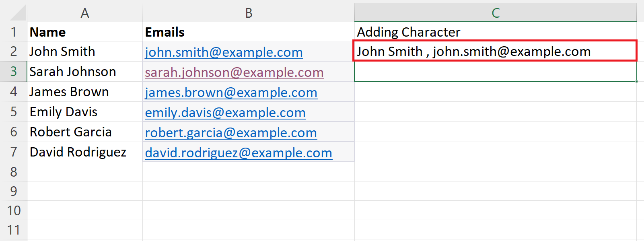The image size is (644, 241).
Task: Select the combined John Smith cell C2
Action: pos(495,51)
